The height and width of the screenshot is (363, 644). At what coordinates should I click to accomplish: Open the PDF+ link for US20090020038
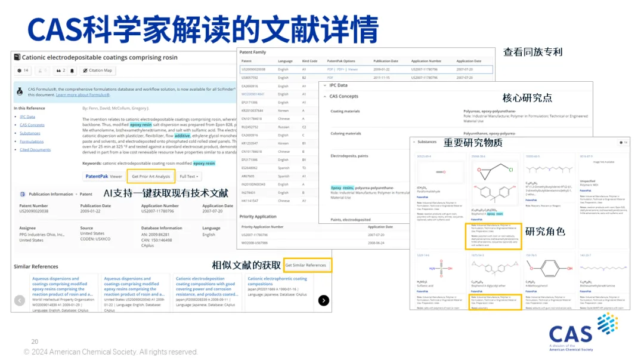pyautogui.click(x=340, y=69)
